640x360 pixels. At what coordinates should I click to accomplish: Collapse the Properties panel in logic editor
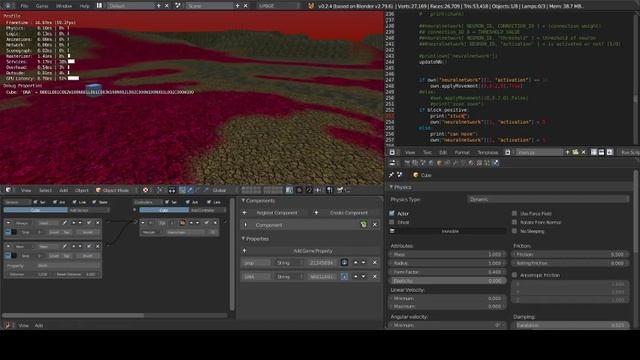[255, 239]
